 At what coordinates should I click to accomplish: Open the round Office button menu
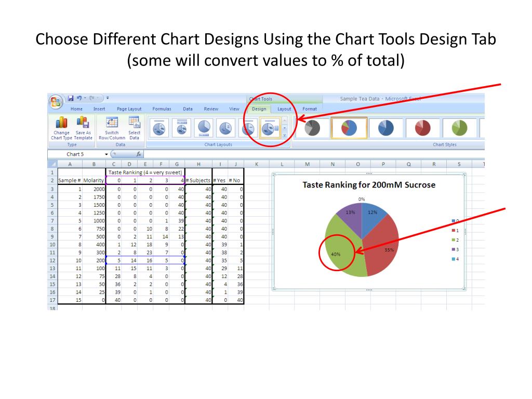[x=55, y=101]
